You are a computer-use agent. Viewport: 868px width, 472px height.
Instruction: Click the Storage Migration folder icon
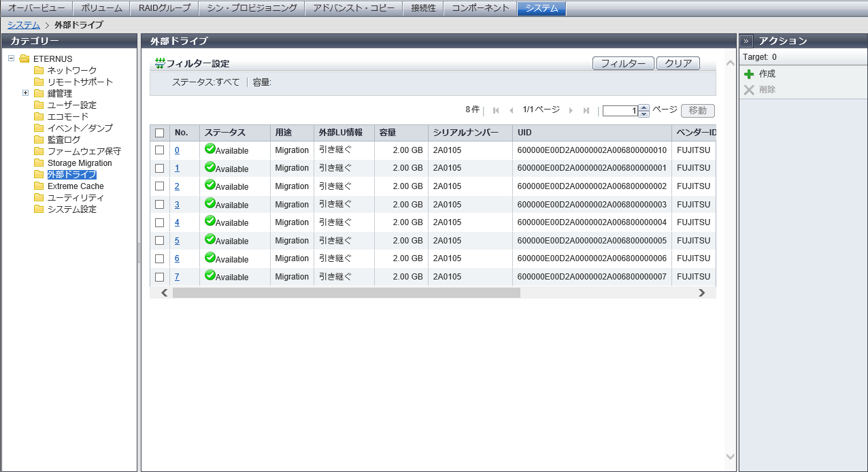(x=39, y=163)
